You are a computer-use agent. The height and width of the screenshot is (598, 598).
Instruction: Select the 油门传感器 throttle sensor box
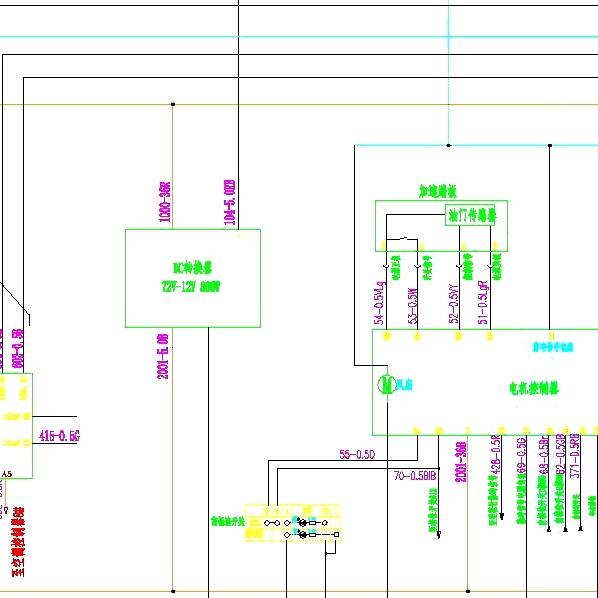(x=470, y=215)
